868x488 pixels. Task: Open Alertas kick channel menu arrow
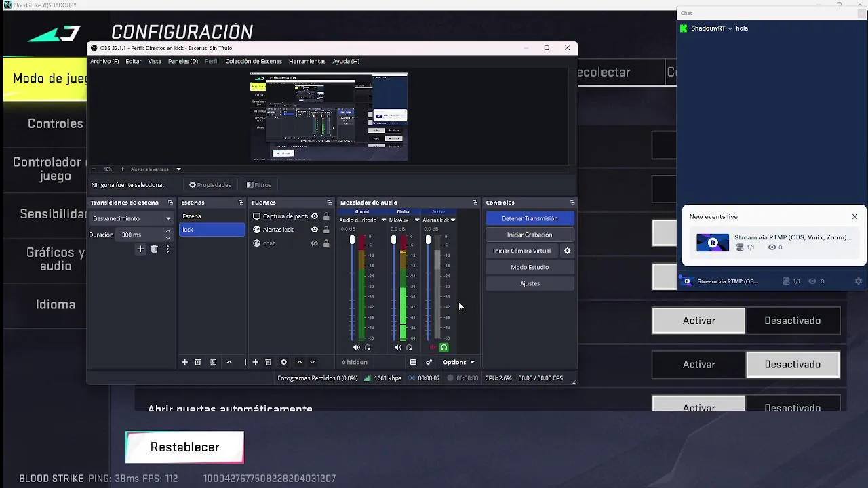(452, 220)
